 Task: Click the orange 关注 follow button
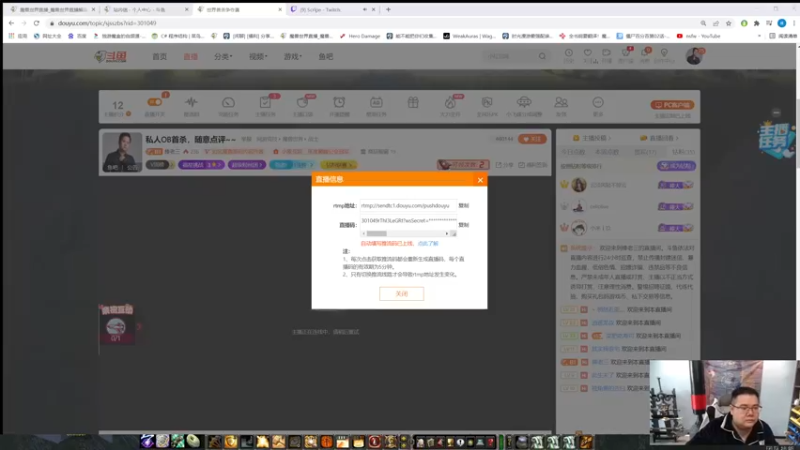(x=532, y=139)
